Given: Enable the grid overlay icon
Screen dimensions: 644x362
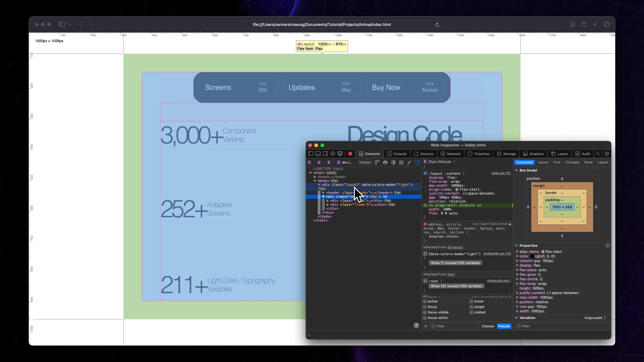Looking at the screenshot, I should [x=401, y=162].
